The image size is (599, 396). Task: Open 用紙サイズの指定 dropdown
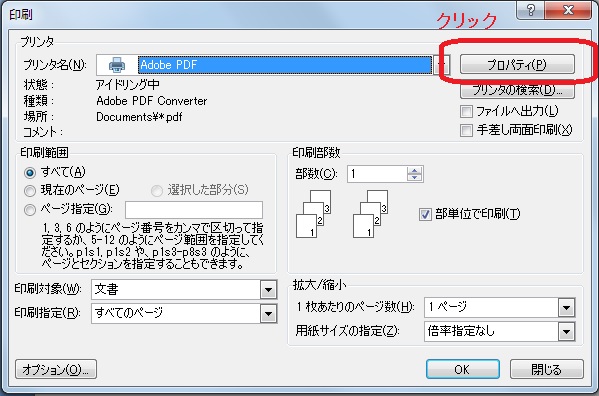(x=567, y=331)
